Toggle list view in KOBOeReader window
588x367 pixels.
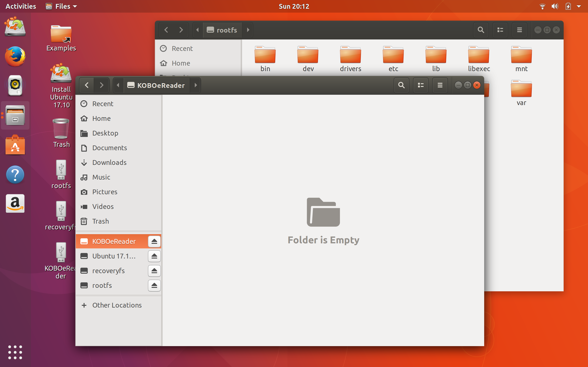coord(421,85)
